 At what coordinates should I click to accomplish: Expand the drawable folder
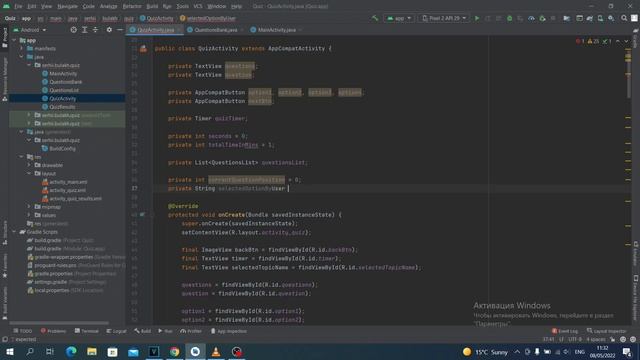[x=29, y=165]
